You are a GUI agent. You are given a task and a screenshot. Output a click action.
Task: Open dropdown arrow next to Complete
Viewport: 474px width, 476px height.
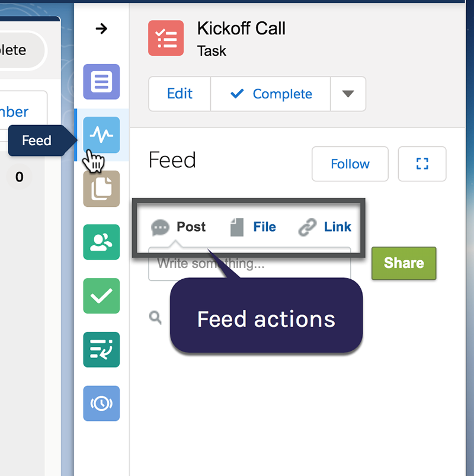pyautogui.click(x=348, y=94)
